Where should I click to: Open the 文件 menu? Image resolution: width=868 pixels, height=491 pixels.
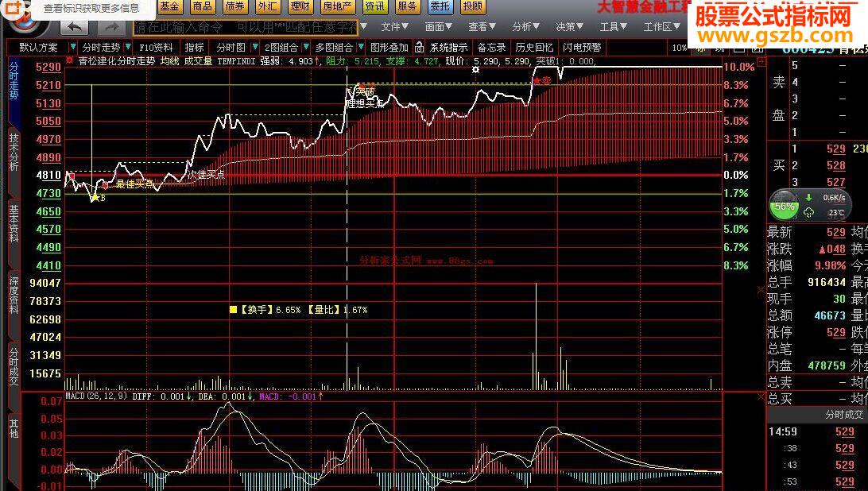pyautogui.click(x=395, y=26)
